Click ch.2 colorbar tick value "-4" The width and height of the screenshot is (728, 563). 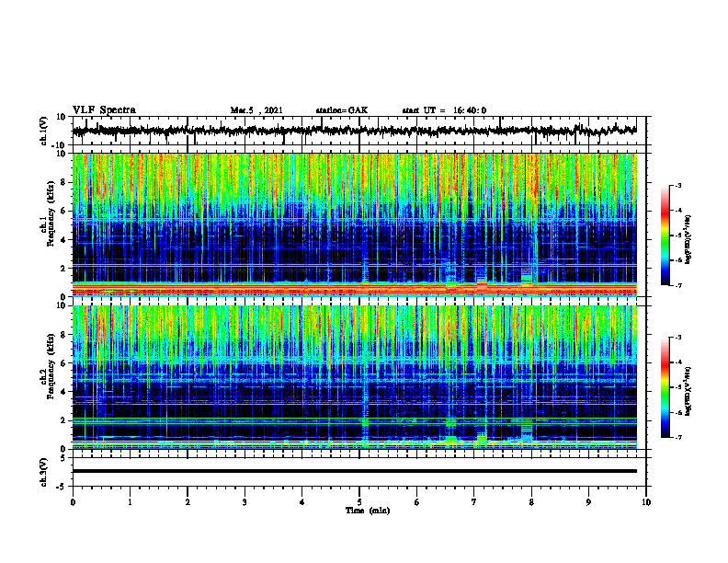pos(678,362)
